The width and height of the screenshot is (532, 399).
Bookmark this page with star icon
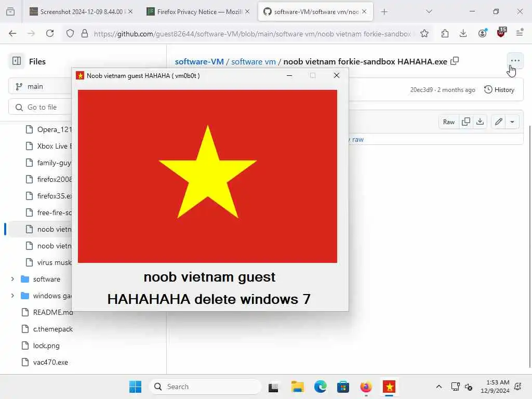click(424, 33)
